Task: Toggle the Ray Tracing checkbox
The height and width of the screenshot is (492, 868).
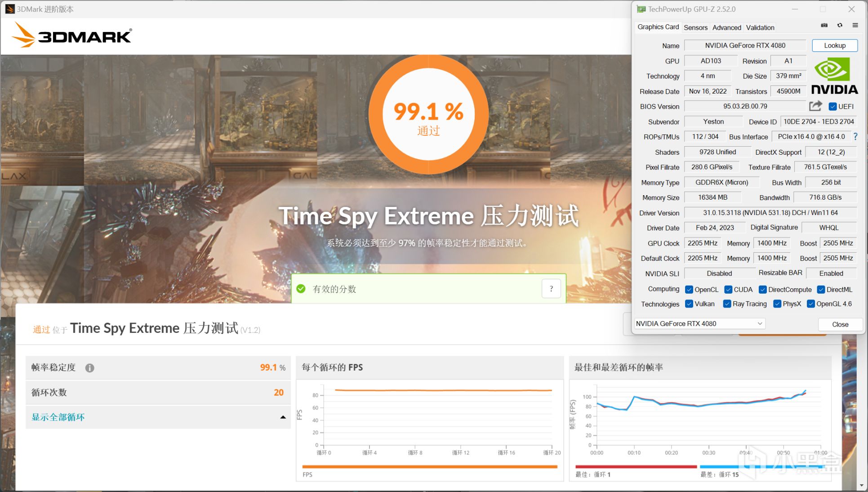Action: click(x=727, y=304)
